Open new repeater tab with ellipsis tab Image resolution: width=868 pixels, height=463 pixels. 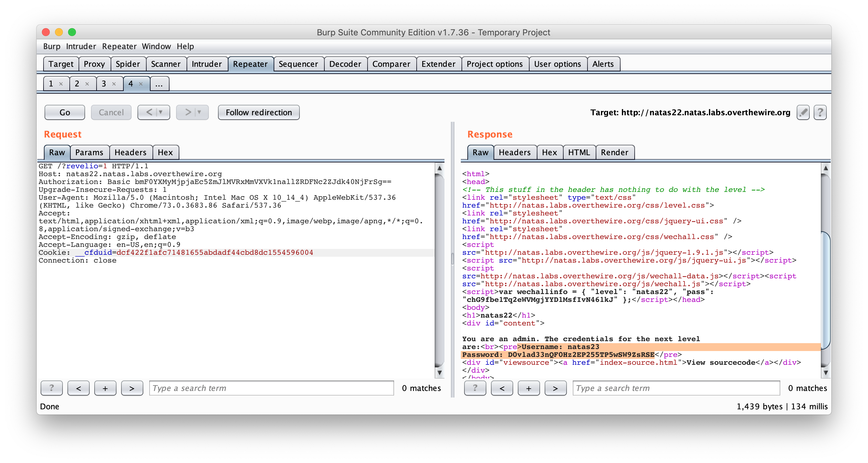click(x=159, y=84)
